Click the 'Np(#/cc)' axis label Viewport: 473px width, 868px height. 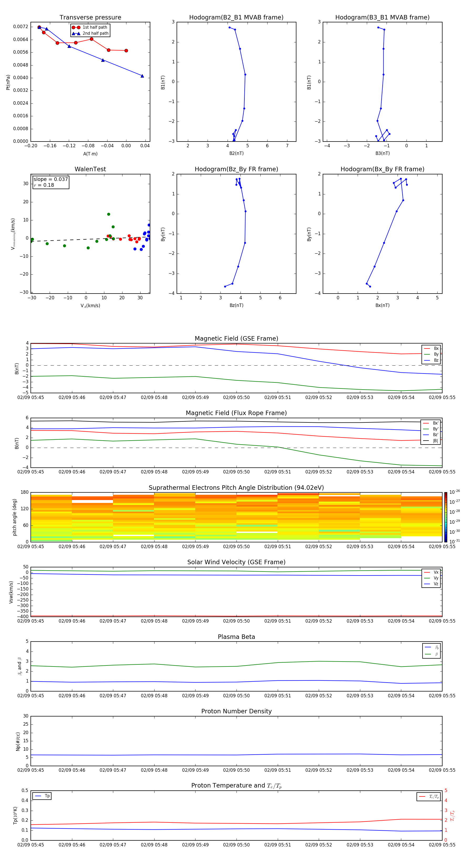18,741
